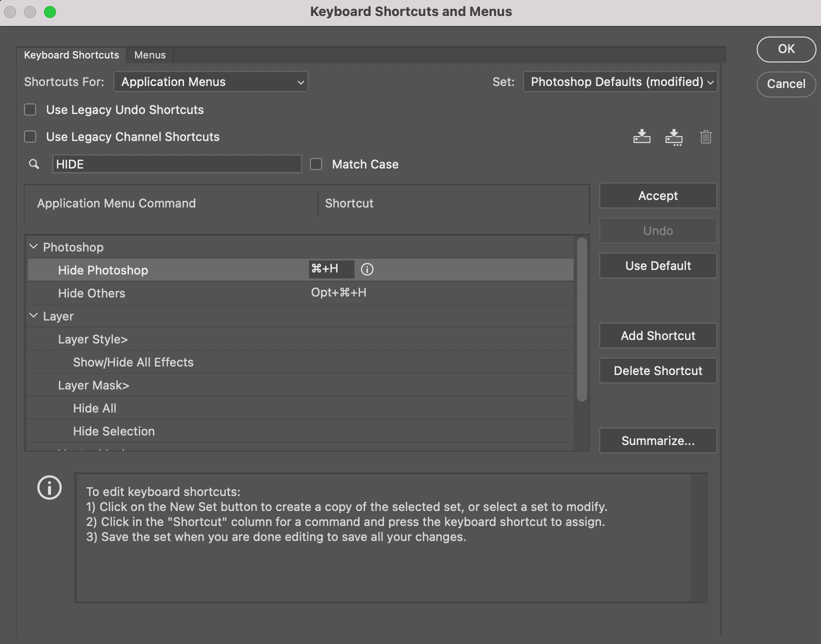Open the Set dropdown menu
Image resolution: width=821 pixels, height=644 pixels.
click(620, 81)
